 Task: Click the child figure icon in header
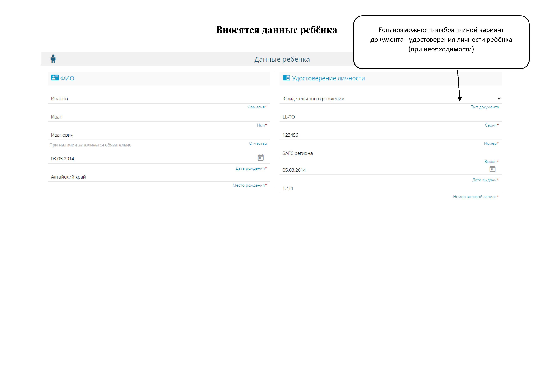pos(53,59)
